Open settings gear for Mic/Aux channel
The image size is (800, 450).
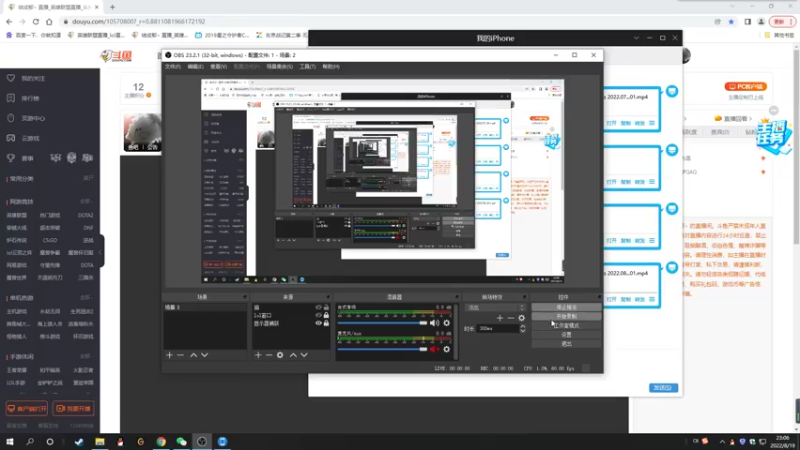coord(446,349)
